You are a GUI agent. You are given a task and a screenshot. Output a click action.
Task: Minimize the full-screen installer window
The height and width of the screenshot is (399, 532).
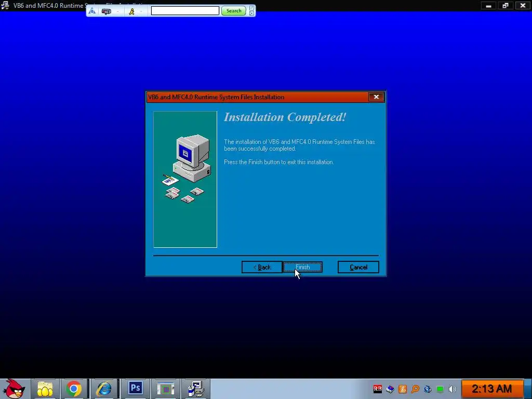(x=488, y=5)
